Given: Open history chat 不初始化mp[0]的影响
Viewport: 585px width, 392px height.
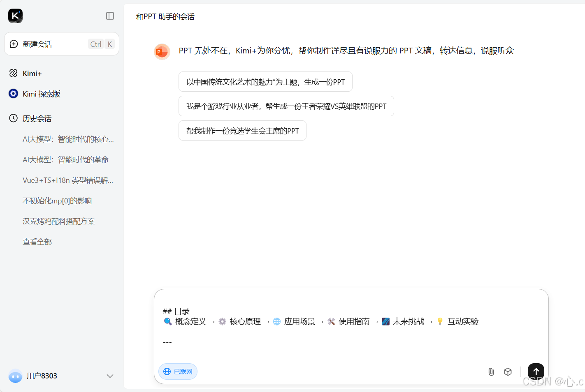Looking at the screenshot, I should 57,201.
